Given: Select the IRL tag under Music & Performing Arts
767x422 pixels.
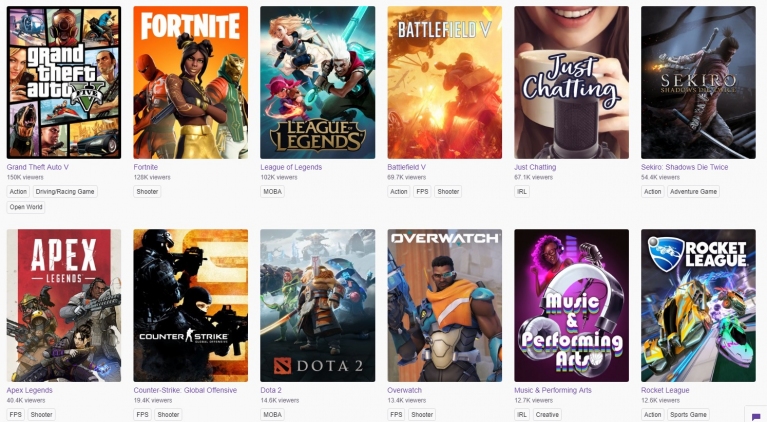Looking at the screenshot, I should (x=522, y=415).
